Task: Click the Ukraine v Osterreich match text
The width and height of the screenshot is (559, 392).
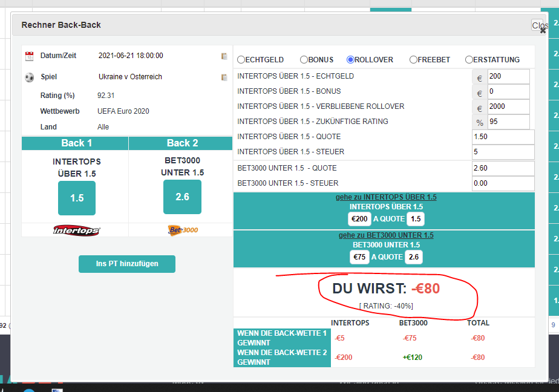Action: (130, 77)
